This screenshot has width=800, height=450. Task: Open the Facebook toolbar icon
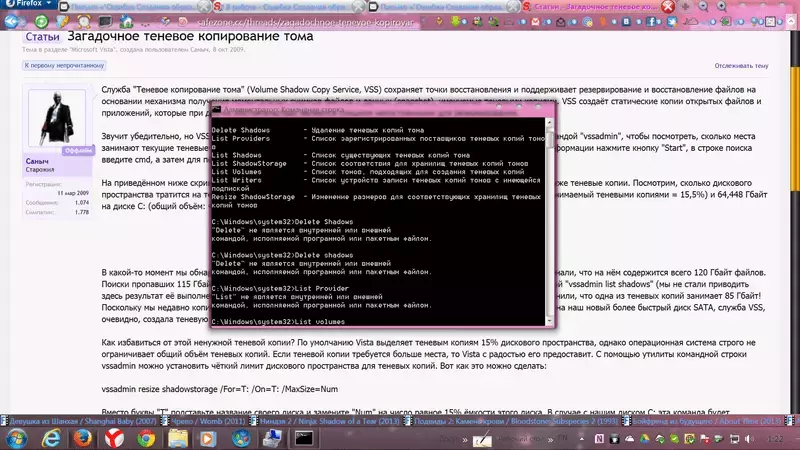click(x=651, y=21)
